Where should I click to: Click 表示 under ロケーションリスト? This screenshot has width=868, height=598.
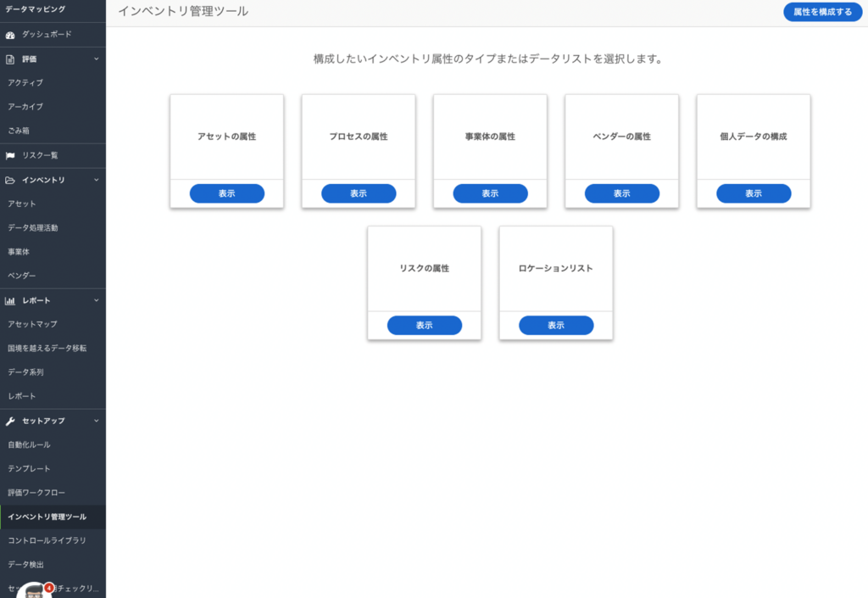coord(555,325)
